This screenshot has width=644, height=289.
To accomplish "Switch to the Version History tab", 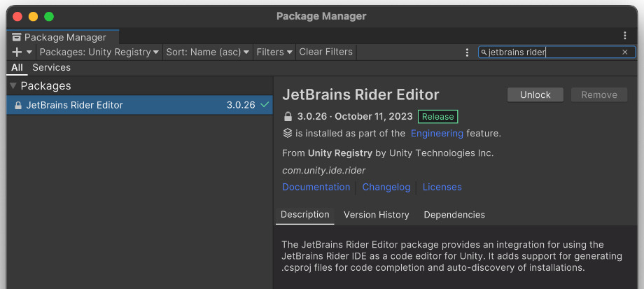I will (x=376, y=215).
